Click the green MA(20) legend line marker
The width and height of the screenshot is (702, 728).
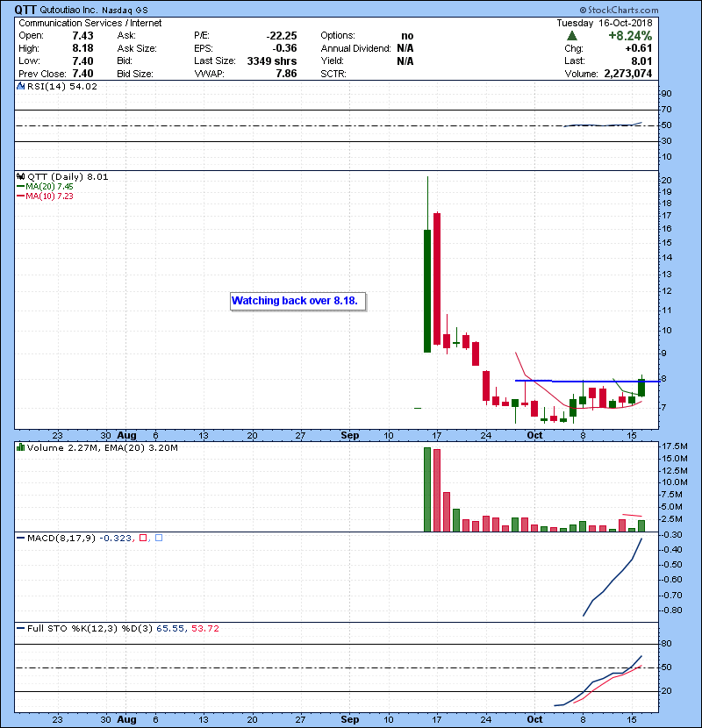tap(20, 187)
